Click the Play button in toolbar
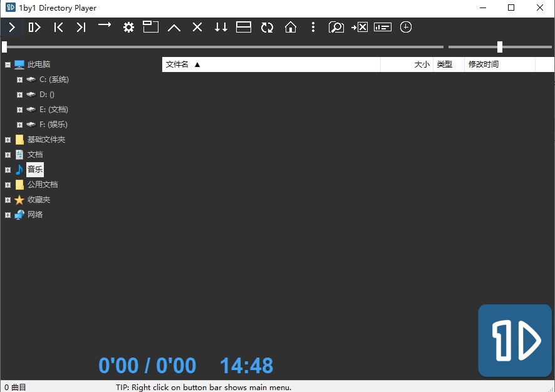The width and height of the screenshot is (555, 392). 12,28
